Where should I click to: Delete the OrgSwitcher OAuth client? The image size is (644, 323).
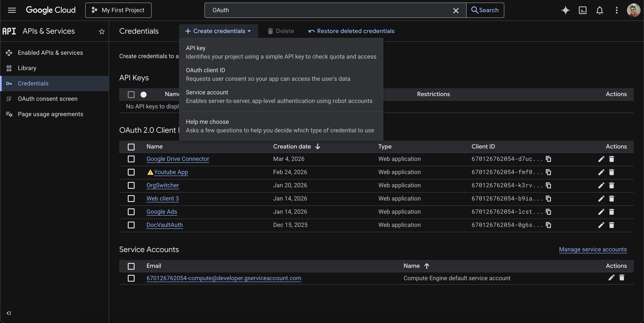pyautogui.click(x=612, y=185)
